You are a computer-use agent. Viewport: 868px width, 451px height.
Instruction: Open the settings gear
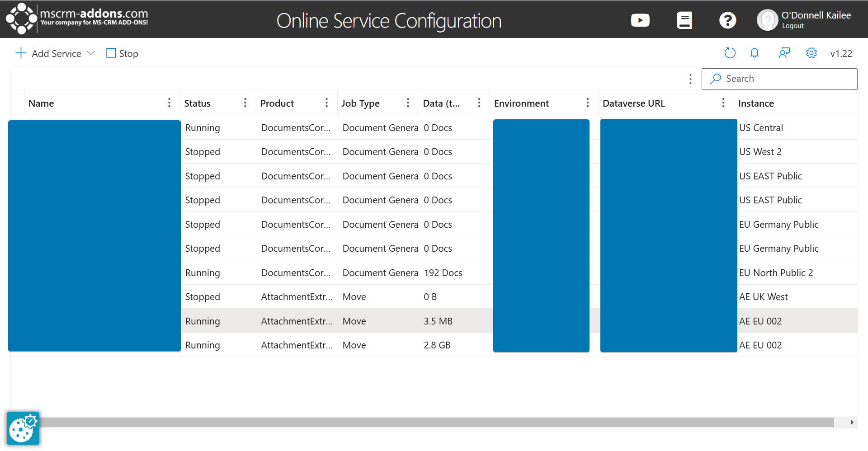811,53
